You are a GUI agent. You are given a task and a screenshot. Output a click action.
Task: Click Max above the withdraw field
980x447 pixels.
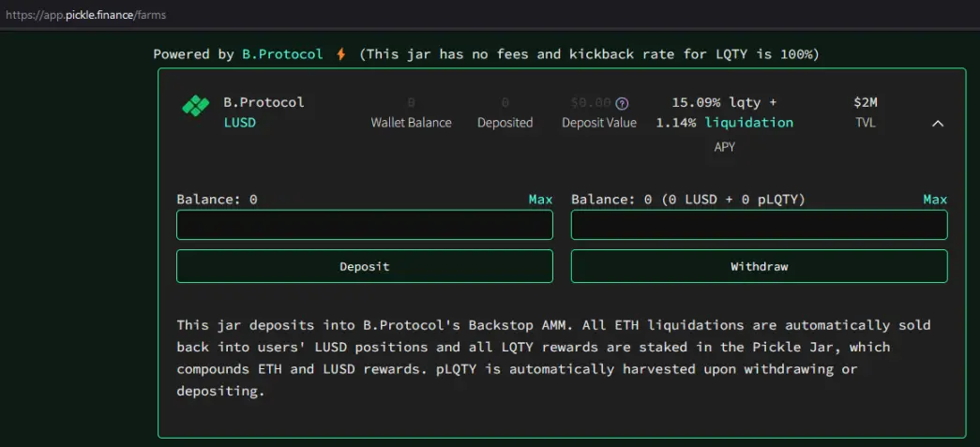935,200
